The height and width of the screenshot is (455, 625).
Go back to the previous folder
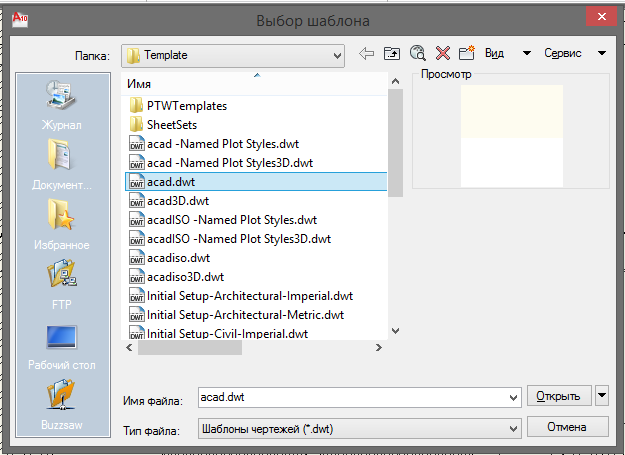pyautogui.click(x=366, y=53)
